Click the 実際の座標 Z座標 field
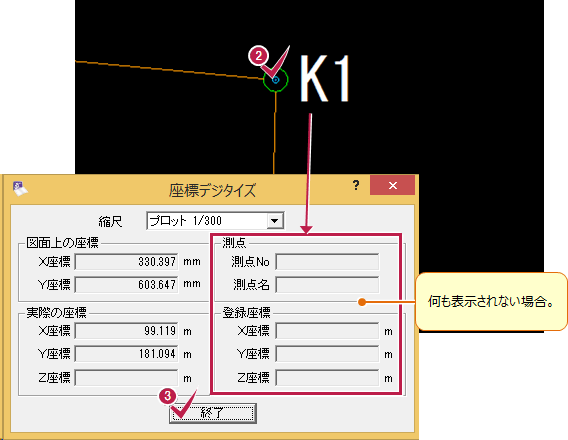This screenshot has height=440, width=568. pyautogui.click(x=126, y=378)
